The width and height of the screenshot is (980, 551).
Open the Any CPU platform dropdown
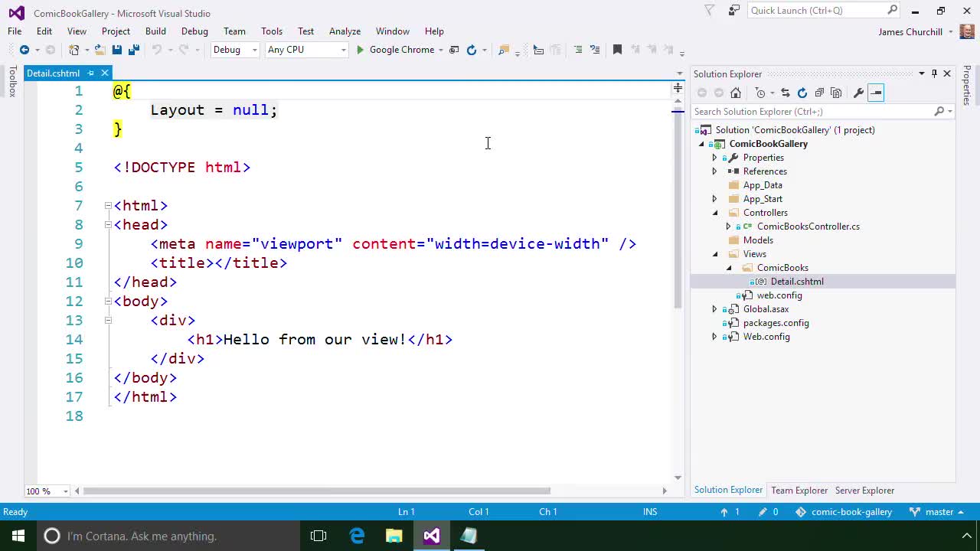pos(342,49)
